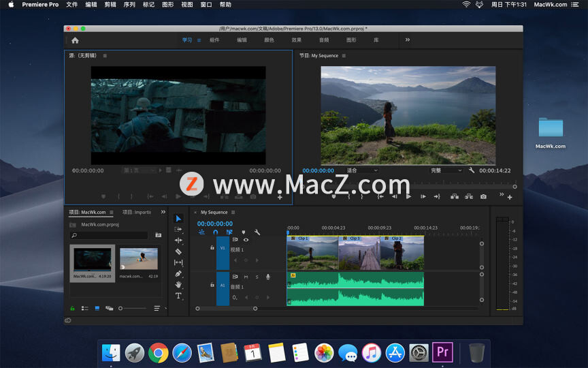The width and height of the screenshot is (588, 368).
Task: Expand Program Monitor transport overflow chevrons
Action: [502, 194]
